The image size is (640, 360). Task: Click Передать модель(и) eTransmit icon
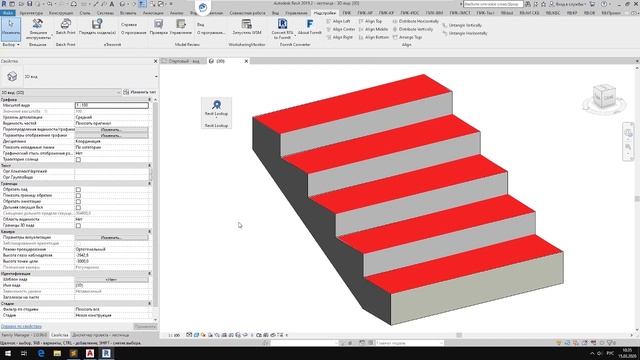pyautogui.click(x=97, y=24)
